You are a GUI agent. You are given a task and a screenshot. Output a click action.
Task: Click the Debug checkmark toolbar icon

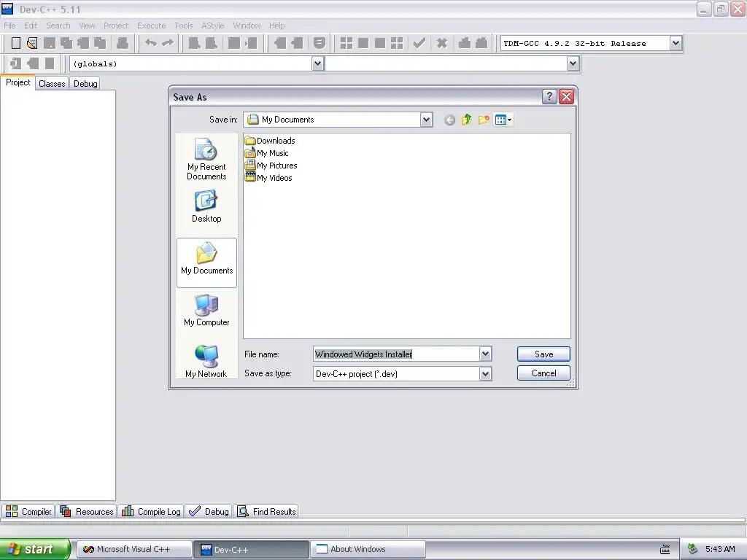(419, 43)
